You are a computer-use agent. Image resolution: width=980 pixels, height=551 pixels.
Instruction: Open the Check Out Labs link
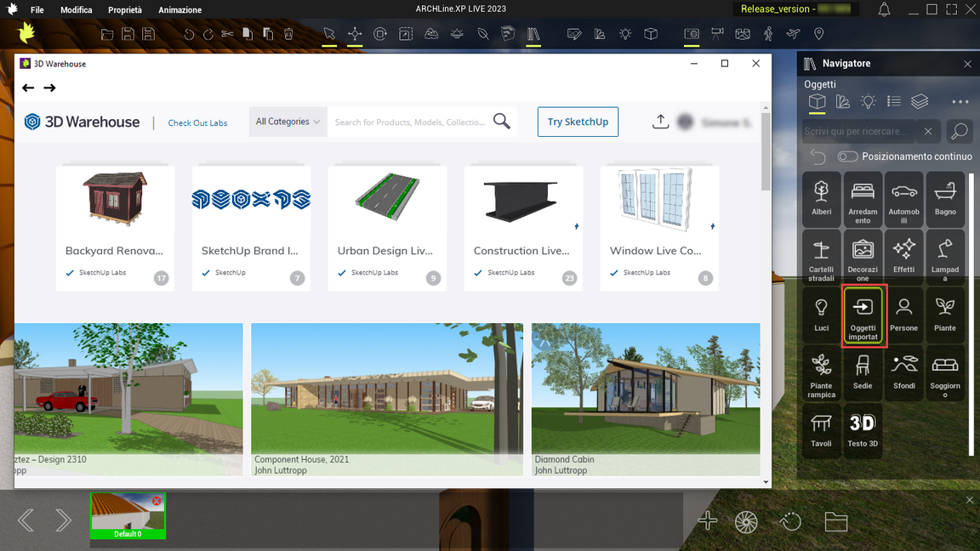pos(197,123)
